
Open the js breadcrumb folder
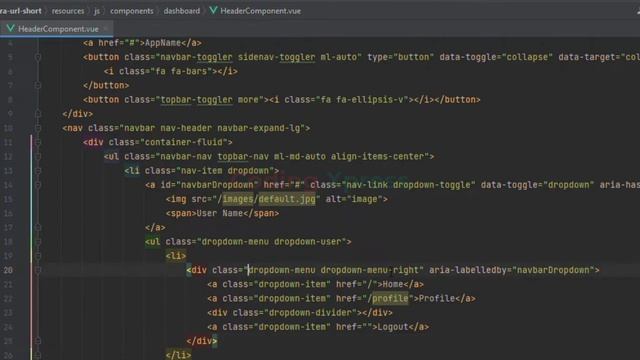pyautogui.click(x=97, y=11)
